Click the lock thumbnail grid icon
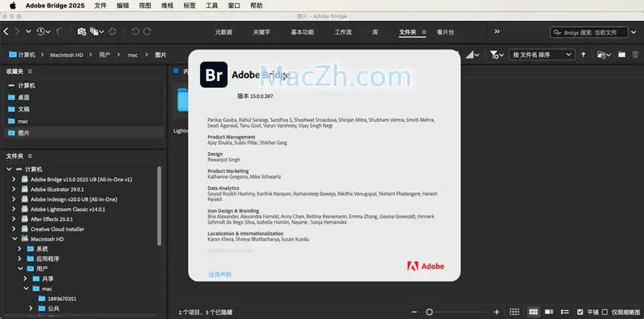644x319 pixels. [515, 312]
